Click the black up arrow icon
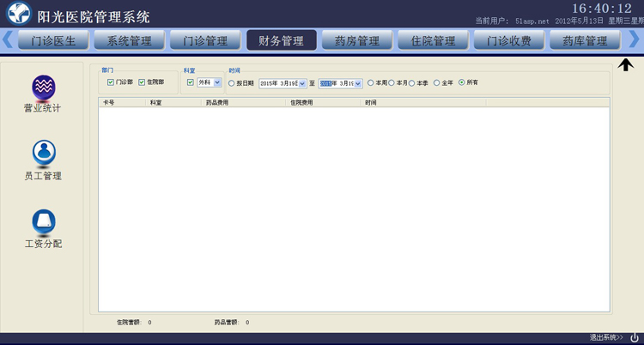The image size is (644, 345). [625, 64]
